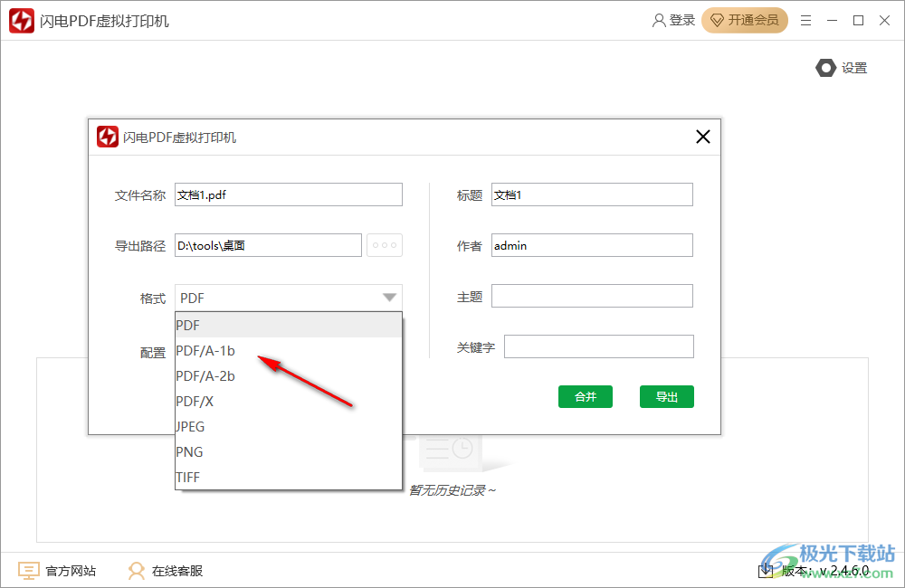The height and width of the screenshot is (588, 905).
Task: Click the 导出路径 input field
Action: tap(269, 245)
